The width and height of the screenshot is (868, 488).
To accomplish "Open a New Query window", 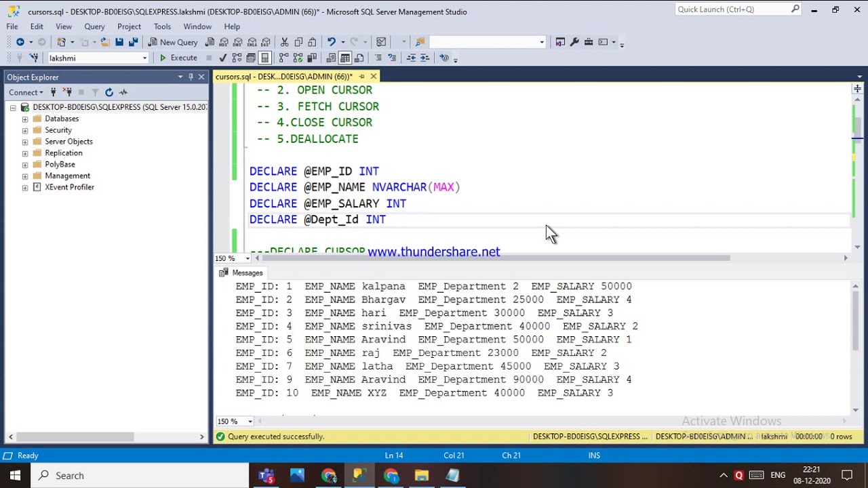I will click(173, 42).
